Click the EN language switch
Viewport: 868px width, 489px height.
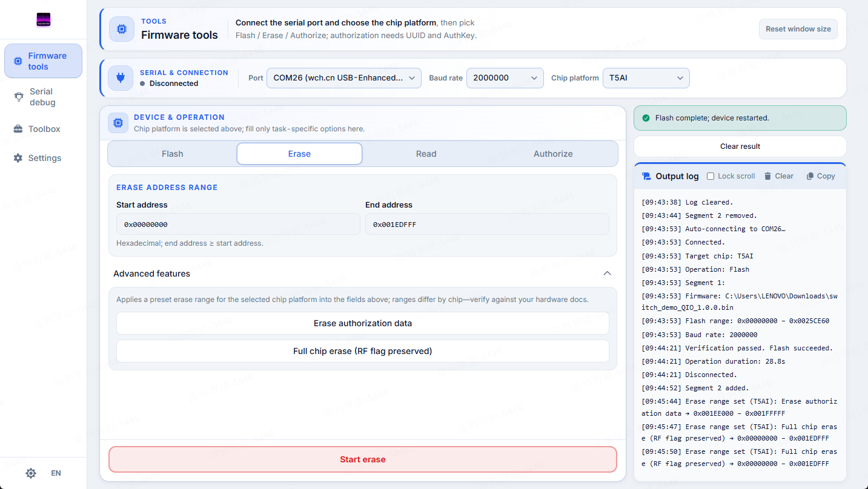(x=56, y=473)
